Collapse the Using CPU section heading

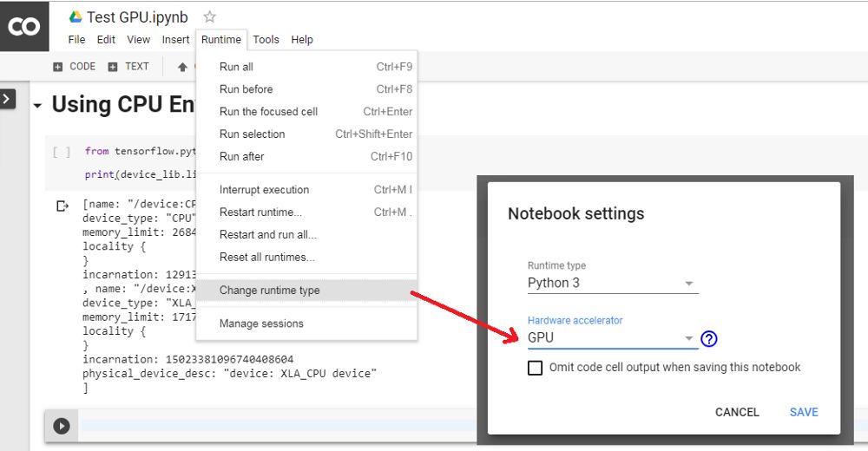click(x=37, y=106)
